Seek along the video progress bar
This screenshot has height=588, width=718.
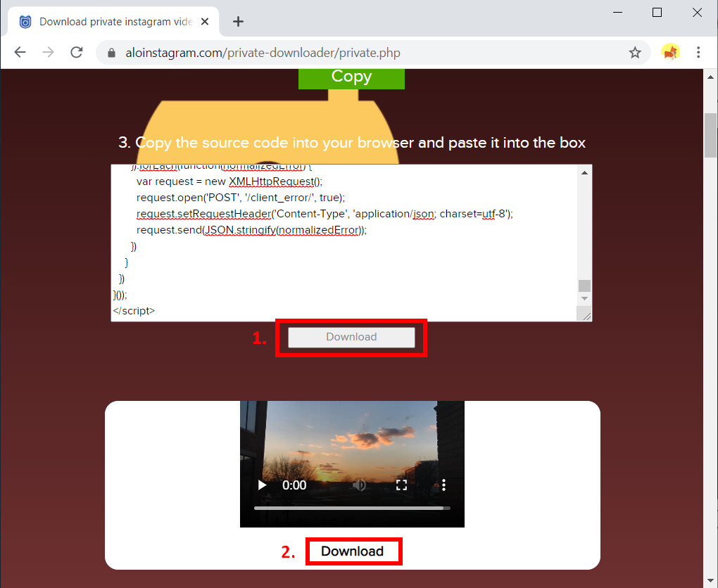click(x=352, y=508)
